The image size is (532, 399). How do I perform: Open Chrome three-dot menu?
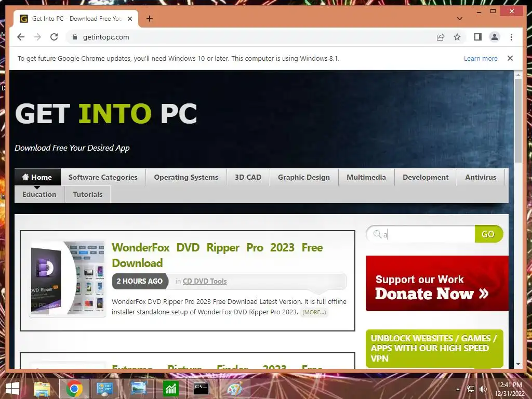511,37
